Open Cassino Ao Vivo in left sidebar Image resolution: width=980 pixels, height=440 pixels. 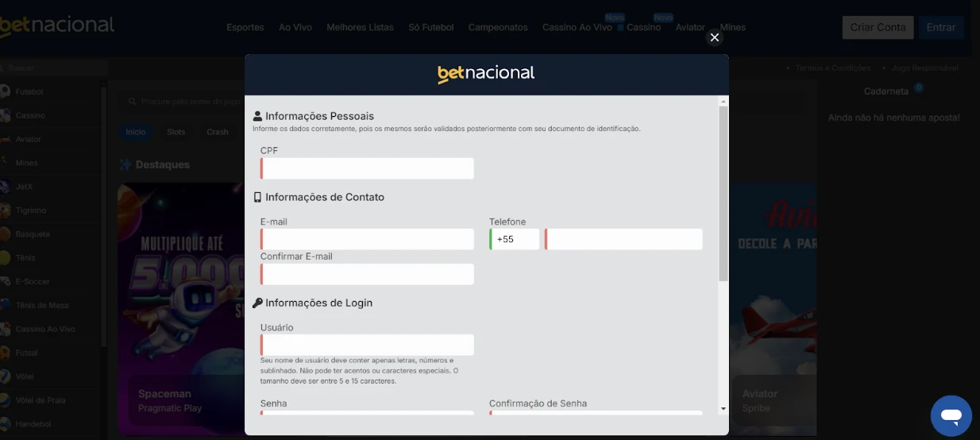click(x=45, y=329)
